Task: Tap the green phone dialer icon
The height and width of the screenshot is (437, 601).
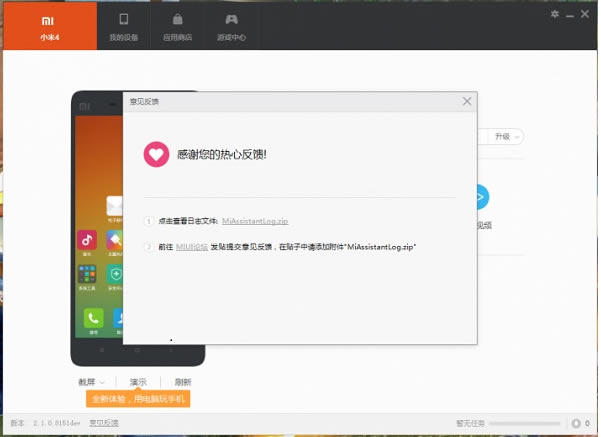Action: (x=92, y=319)
